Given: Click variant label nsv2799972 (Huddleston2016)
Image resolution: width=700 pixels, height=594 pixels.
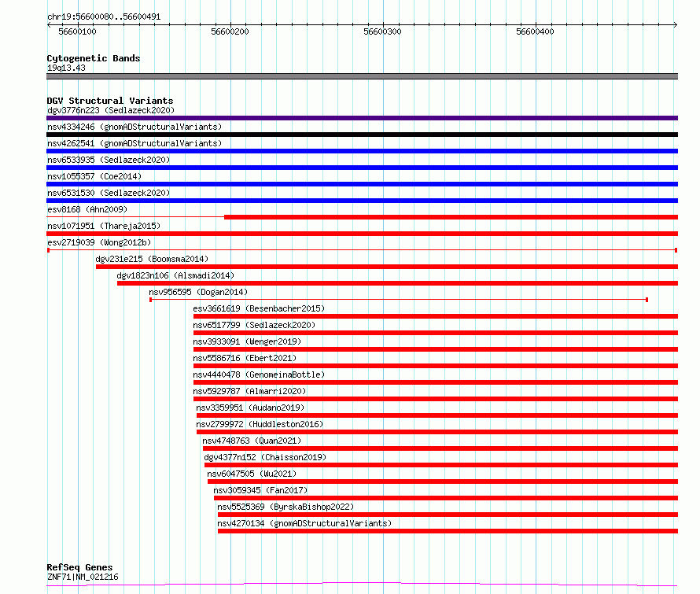Looking at the screenshot, I should (260, 424).
